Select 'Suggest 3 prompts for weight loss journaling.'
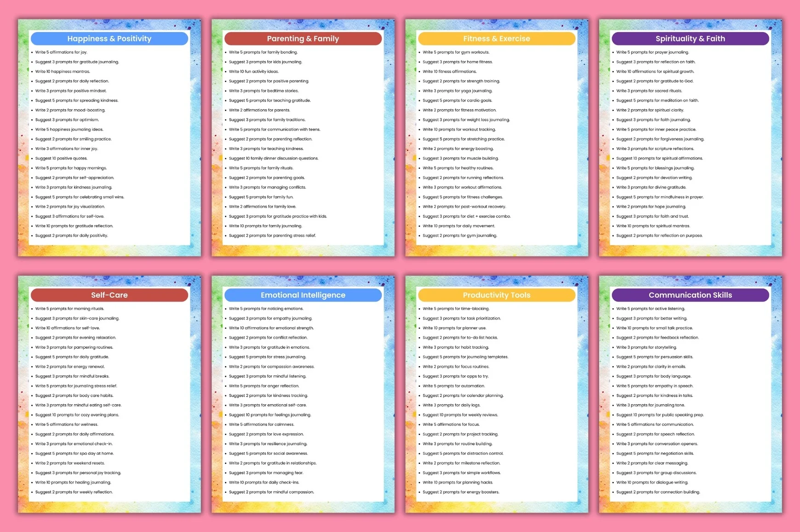Screen dimensions: 800x532 (466, 120)
